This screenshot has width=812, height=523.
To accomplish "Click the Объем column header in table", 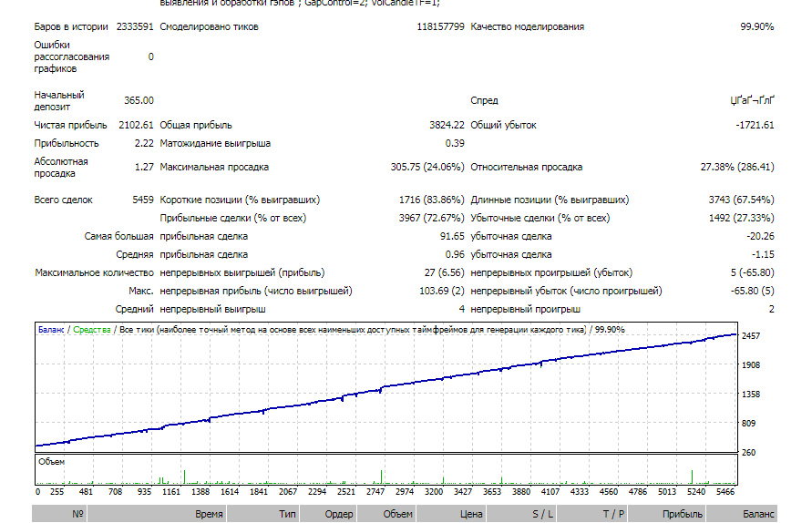I will (x=386, y=514).
